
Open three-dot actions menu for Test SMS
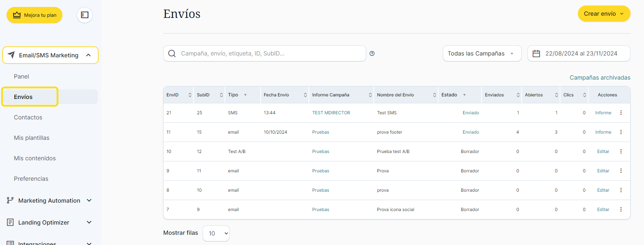click(x=621, y=113)
